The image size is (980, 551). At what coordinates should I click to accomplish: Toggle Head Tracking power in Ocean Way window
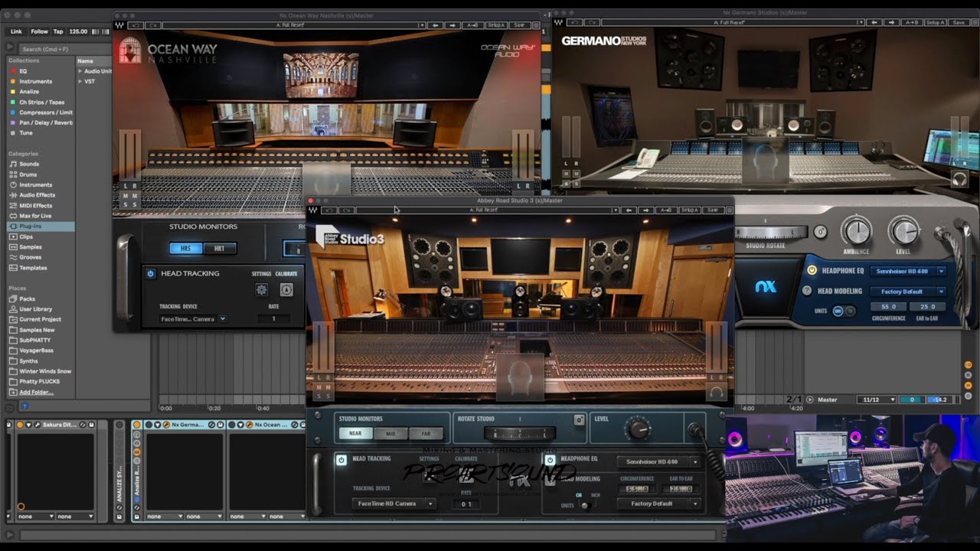(x=151, y=273)
